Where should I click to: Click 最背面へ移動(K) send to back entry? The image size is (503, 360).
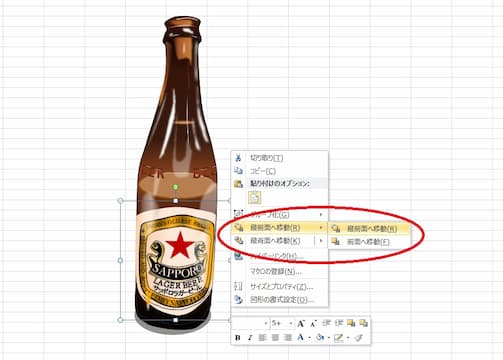pyautogui.click(x=273, y=241)
